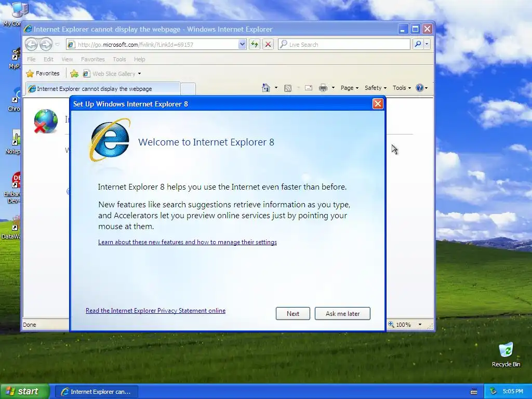
Task: Expand the Print options dropdown arrow
Action: tap(333, 88)
